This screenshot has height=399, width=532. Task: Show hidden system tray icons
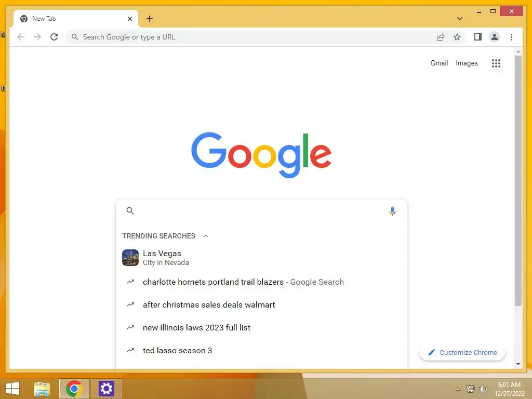pyautogui.click(x=458, y=389)
